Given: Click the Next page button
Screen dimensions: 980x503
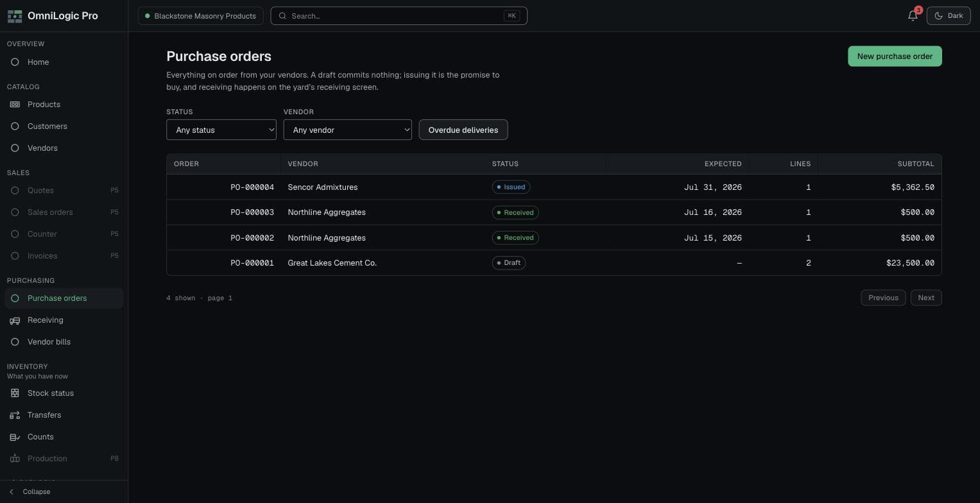Looking at the screenshot, I should click(x=926, y=298).
